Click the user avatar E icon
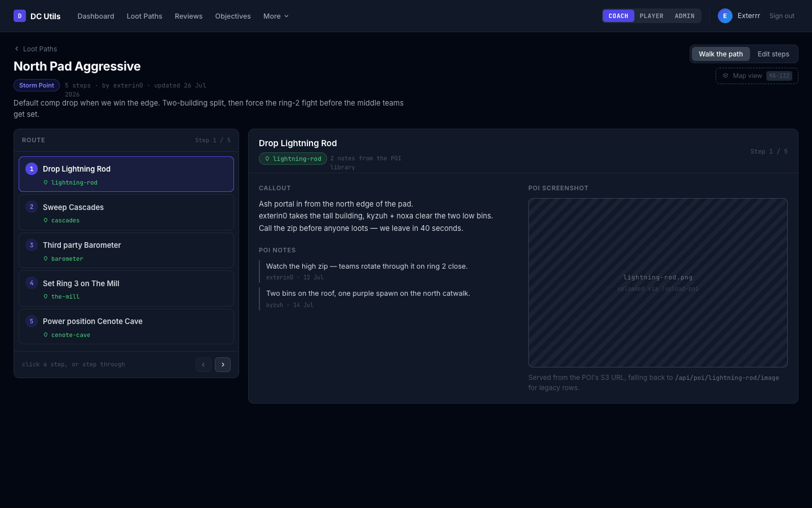812x508 pixels. [x=725, y=16]
